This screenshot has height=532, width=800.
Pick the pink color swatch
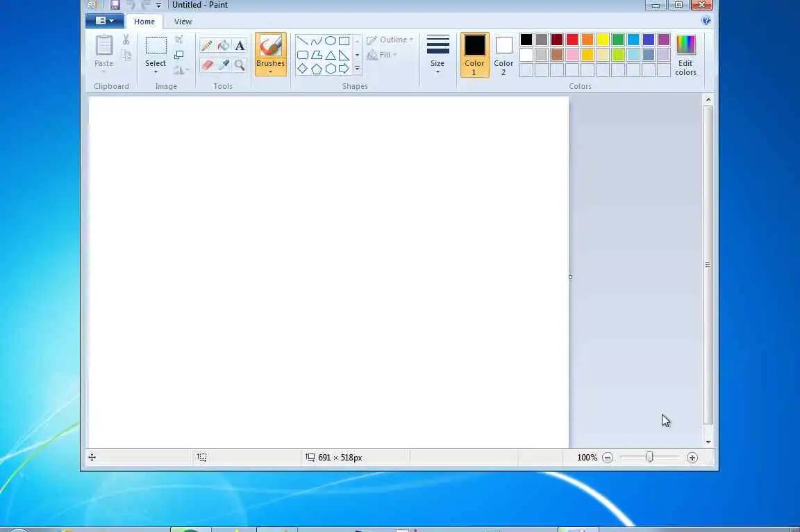(x=572, y=55)
